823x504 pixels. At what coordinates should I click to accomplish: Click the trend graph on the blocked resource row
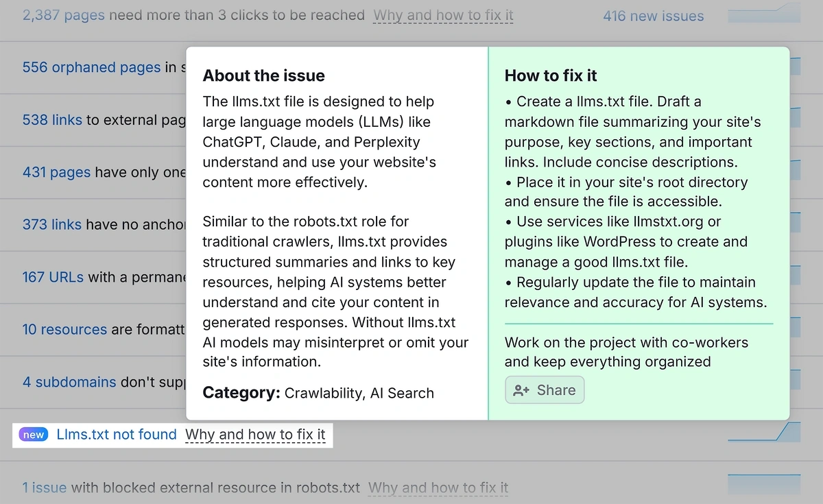[x=764, y=484]
